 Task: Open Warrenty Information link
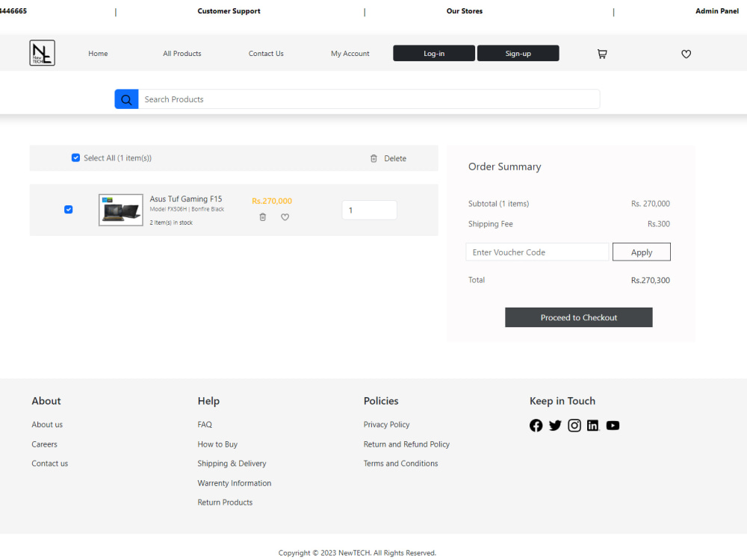click(235, 483)
